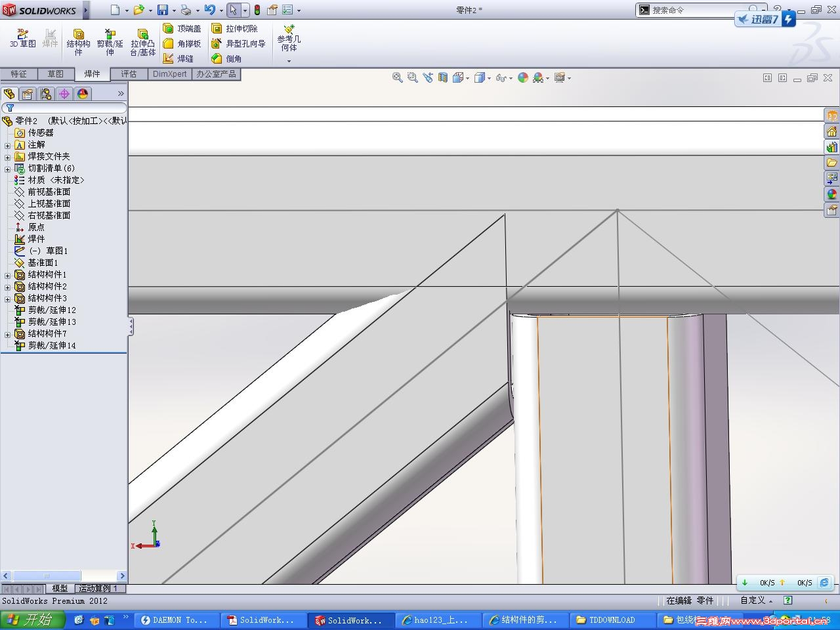
Task: Click the Windows 开始 Start button
Action: [33, 619]
